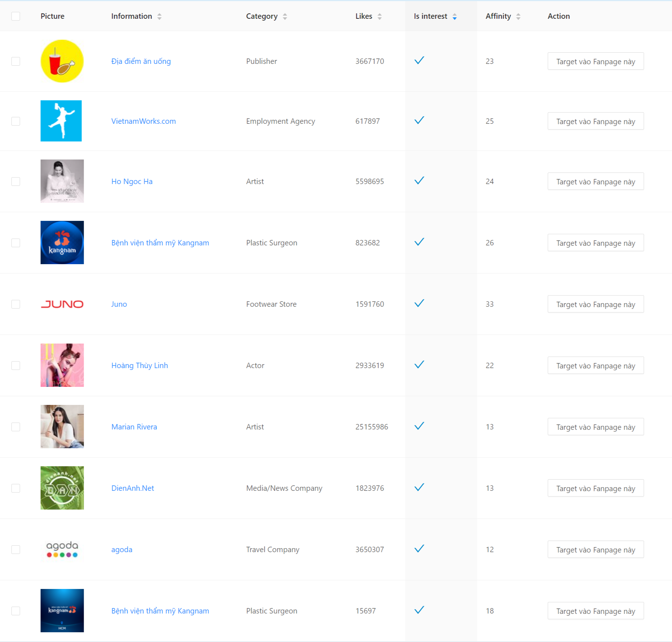The image size is (672, 642).
Task: Click the interest checkmark in agoda row
Action: pyautogui.click(x=419, y=549)
